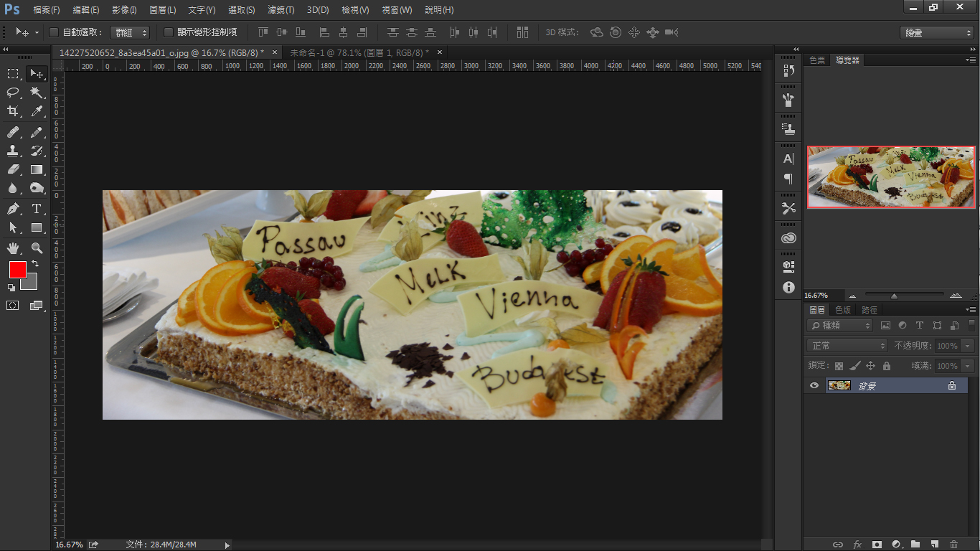The height and width of the screenshot is (551, 980).
Task: Switch to the Channels tab (色版)
Action: click(843, 310)
